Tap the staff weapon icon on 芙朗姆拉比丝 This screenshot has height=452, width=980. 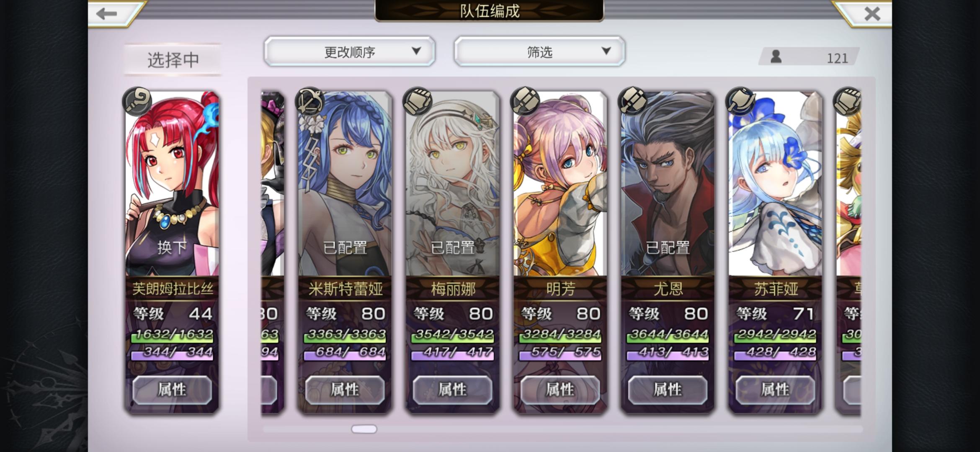click(x=137, y=101)
